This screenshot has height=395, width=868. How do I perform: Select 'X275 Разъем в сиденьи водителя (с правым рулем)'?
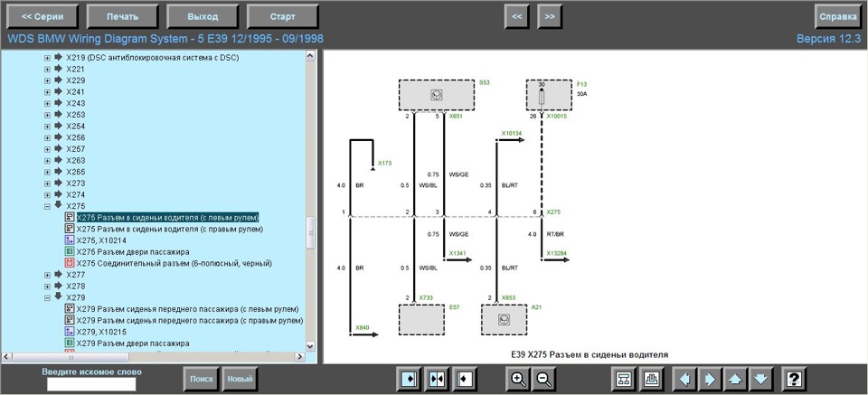(169, 229)
